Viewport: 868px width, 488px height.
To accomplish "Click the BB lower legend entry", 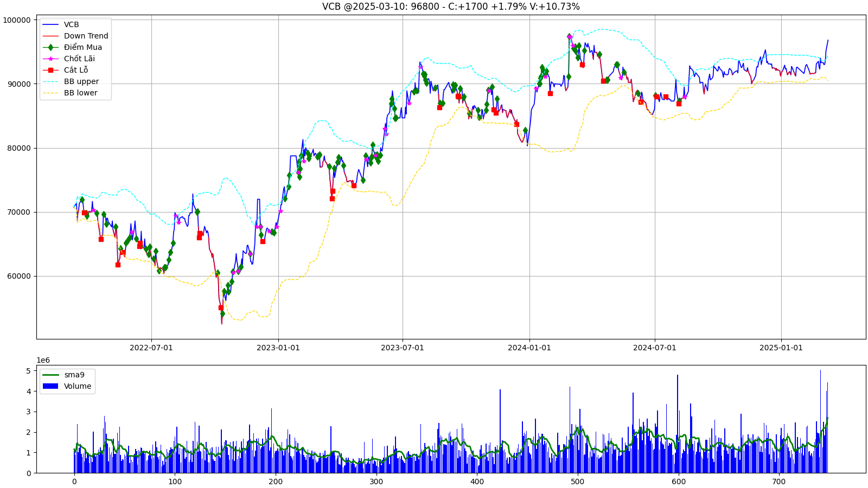I will (70, 93).
